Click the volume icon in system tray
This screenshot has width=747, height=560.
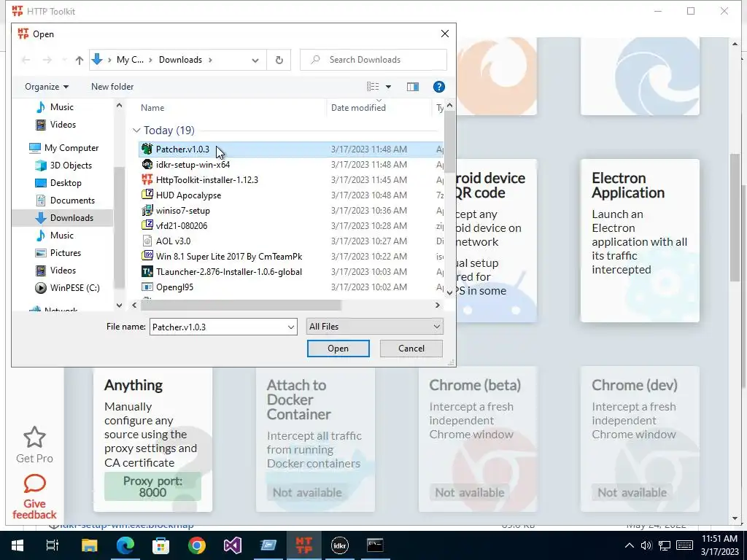[x=646, y=545]
